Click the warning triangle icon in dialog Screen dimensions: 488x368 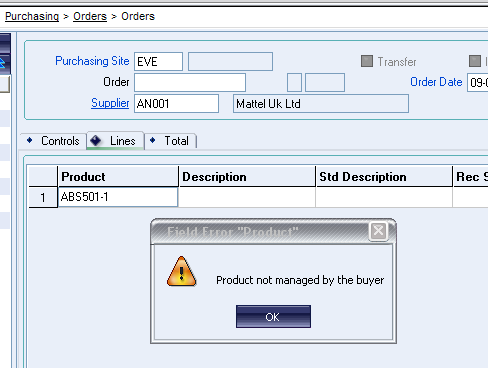pos(181,271)
